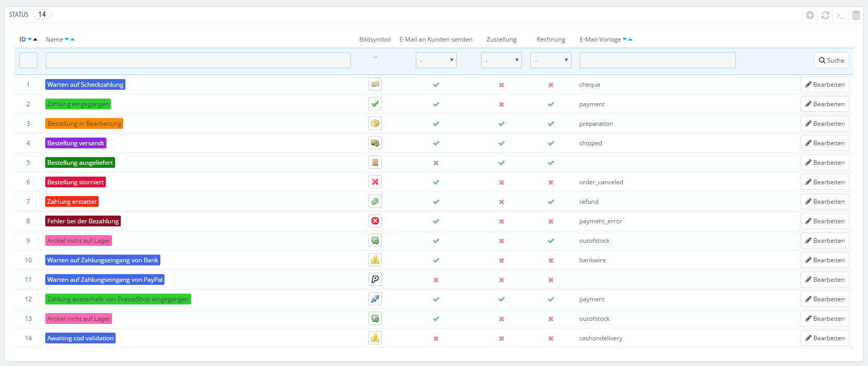Enable customer email for Awaiting cod validation
The height and width of the screenshot is (366, 868).
click(x=436, y=338)
